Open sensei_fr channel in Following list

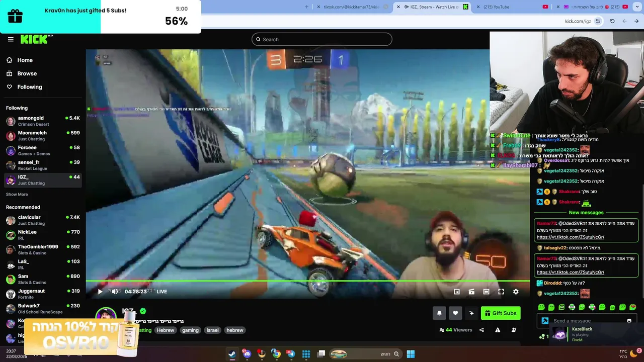pos(43,165)
